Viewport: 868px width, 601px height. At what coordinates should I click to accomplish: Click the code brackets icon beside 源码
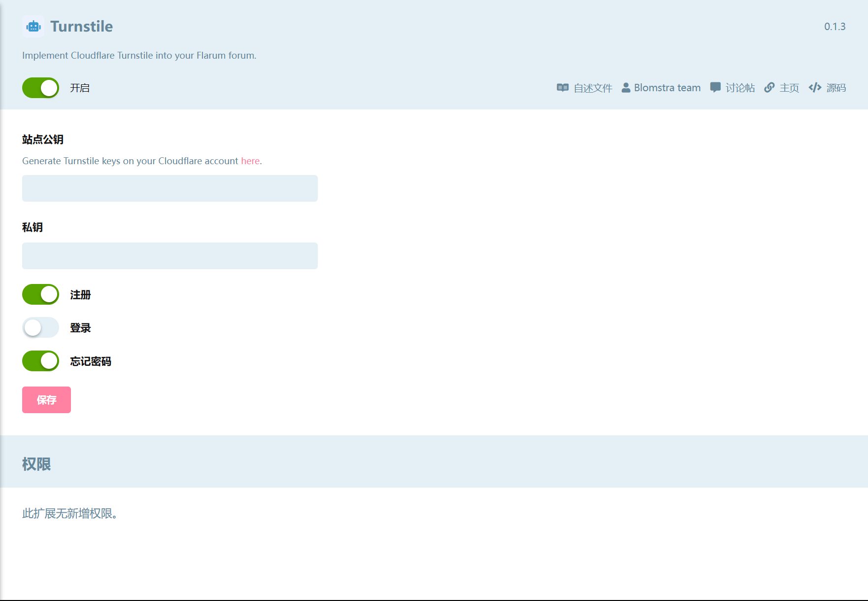pyautogui.click(x=815, y=88)
